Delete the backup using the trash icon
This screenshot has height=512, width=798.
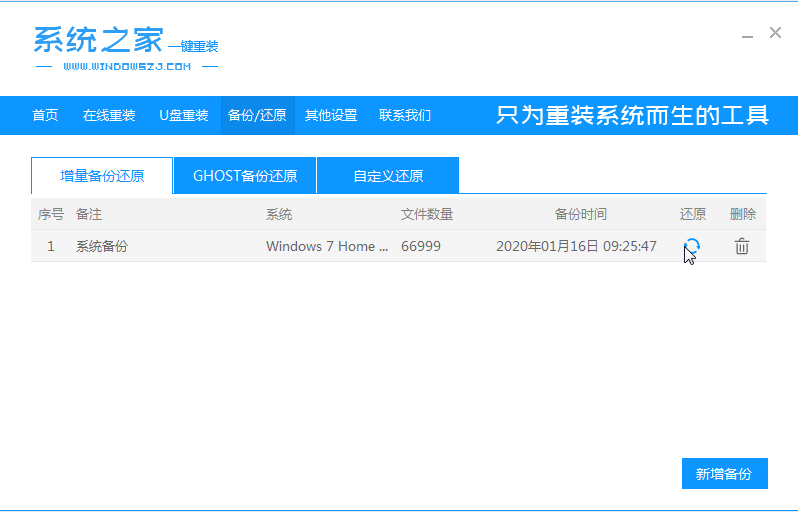(741, 246)
